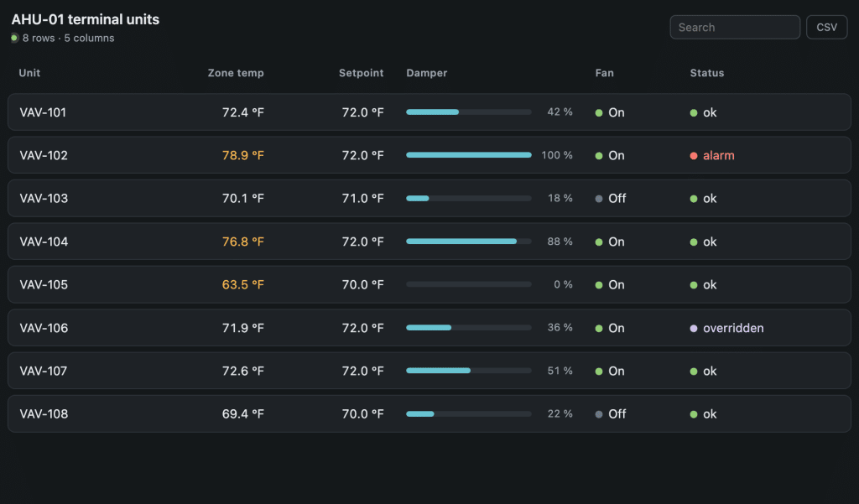Select the VAV-102 unit name

[44, 156]
